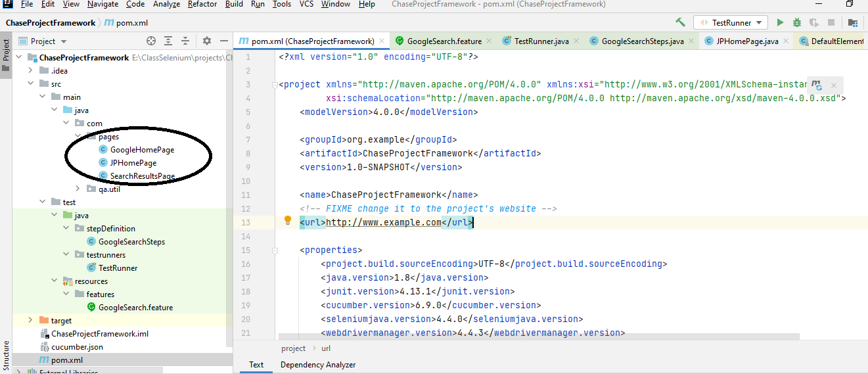Open the Refactor menu
The height and width of the screenshot is (374, 868).
tap(202, 4)
